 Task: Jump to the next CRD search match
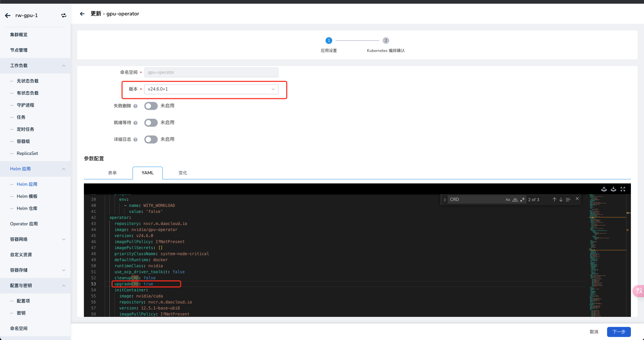click(x=561, y=200)
